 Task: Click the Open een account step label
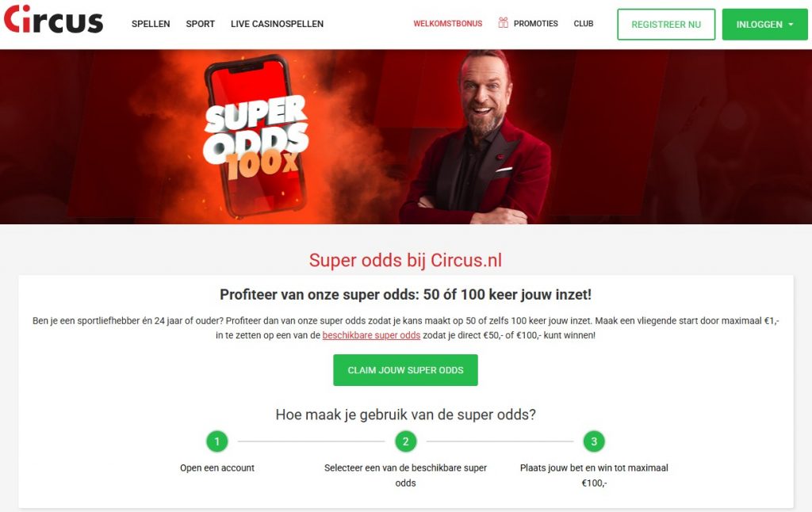(x=217, y=468)
